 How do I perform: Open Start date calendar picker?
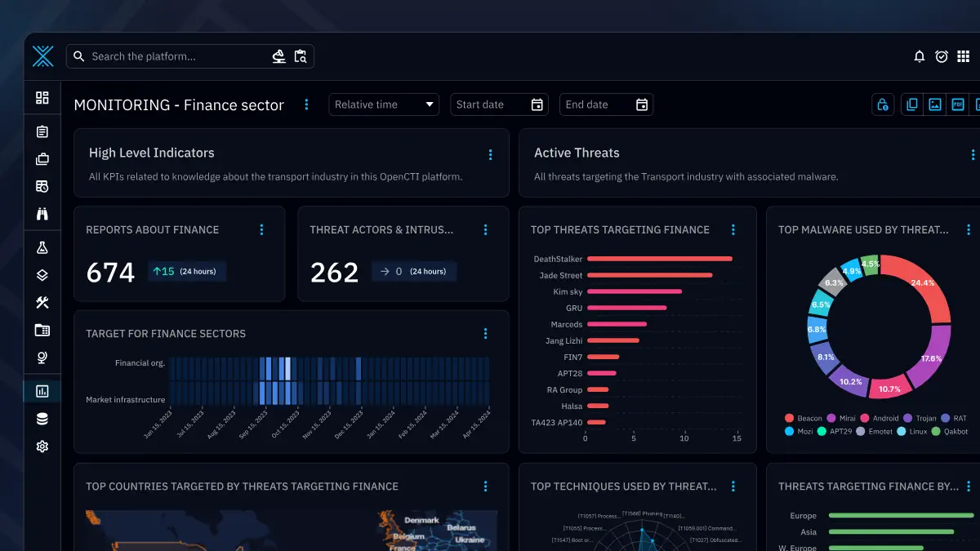pos(537,104)
